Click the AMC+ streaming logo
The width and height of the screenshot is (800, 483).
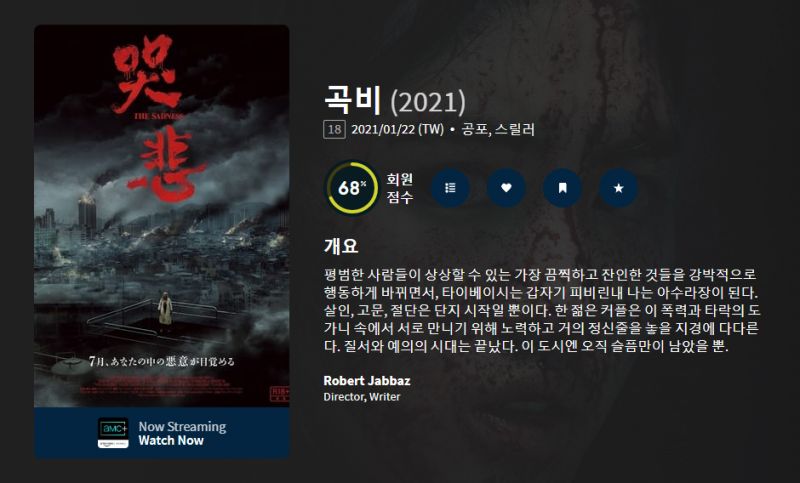[x=113, y=433]
